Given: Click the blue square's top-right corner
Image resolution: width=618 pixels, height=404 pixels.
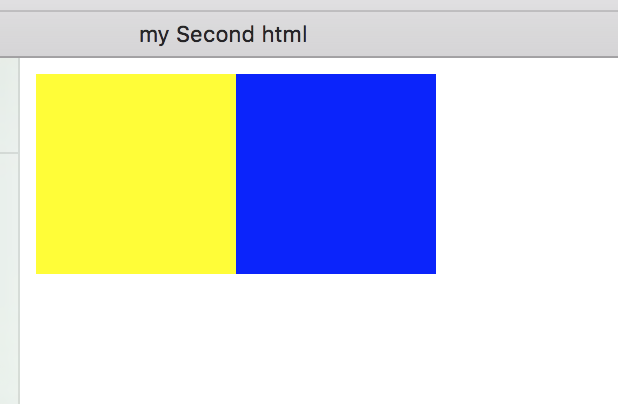Looking at the screenshot, I should pos(434,75).
